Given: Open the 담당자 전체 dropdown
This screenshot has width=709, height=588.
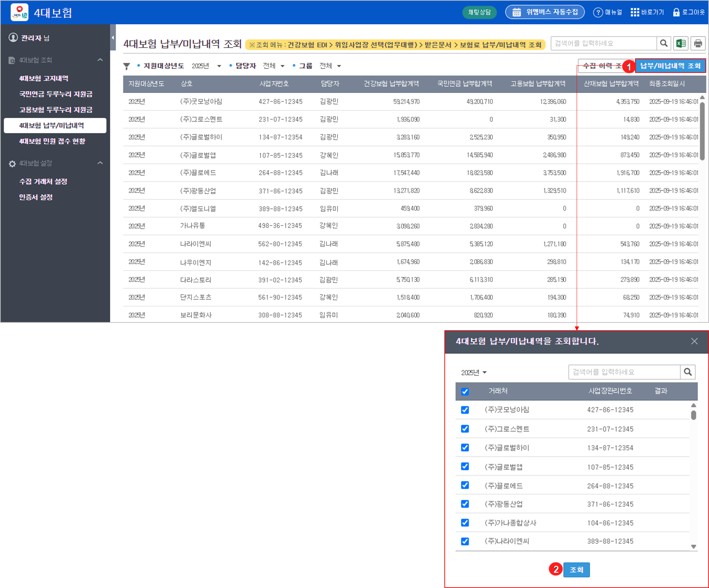Looking at the screenshot, I should pyautogui.click(x=273, y=66).
